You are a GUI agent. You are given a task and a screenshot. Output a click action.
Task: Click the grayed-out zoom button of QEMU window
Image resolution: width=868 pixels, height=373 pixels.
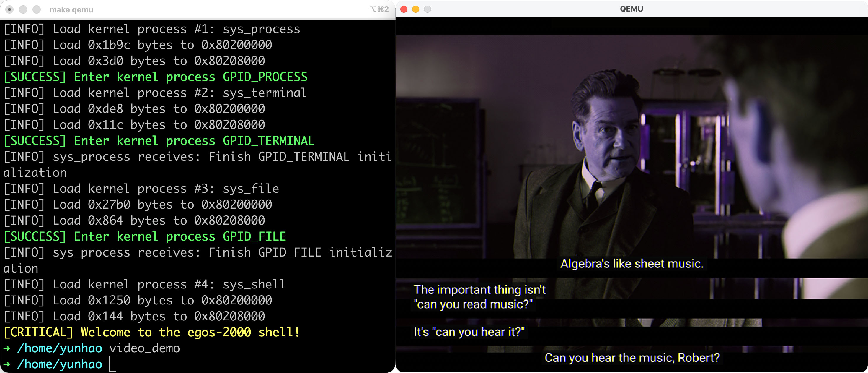click(427, 9)
